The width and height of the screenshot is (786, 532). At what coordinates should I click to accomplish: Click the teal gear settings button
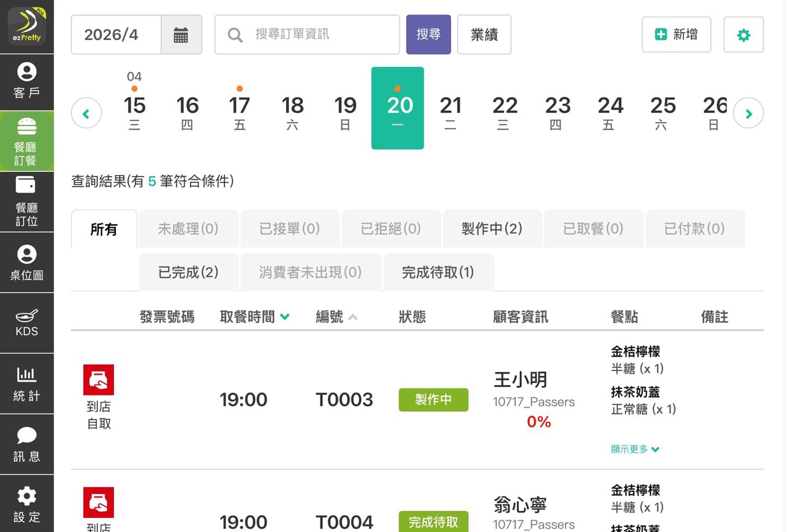pos(743,35)
